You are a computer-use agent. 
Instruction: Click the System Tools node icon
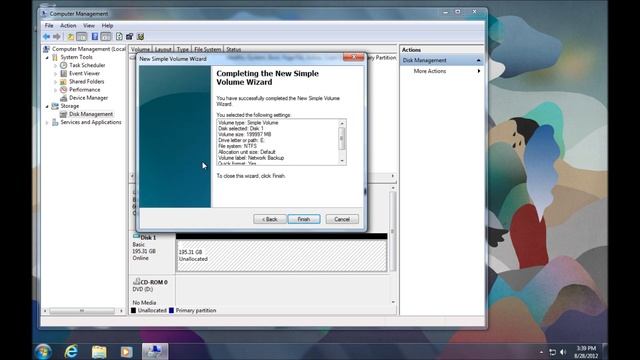tap(55, 57)
